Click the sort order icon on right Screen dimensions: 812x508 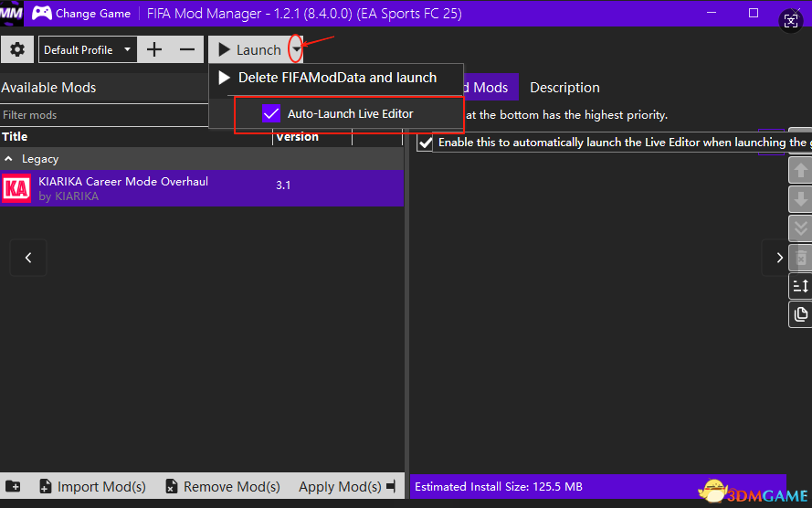click(800, 286)
